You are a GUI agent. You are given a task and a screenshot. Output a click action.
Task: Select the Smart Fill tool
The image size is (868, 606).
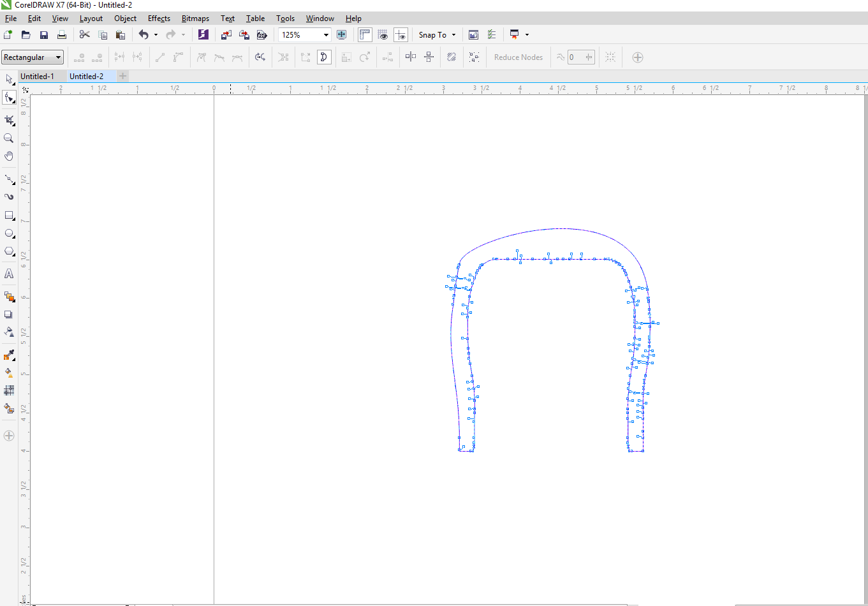click(9, 408)
